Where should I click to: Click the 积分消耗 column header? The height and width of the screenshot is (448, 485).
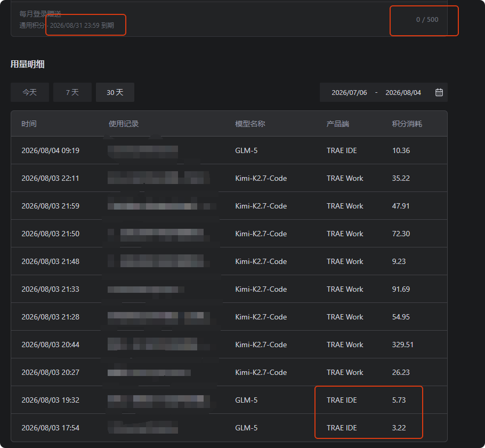pos(407,124)
